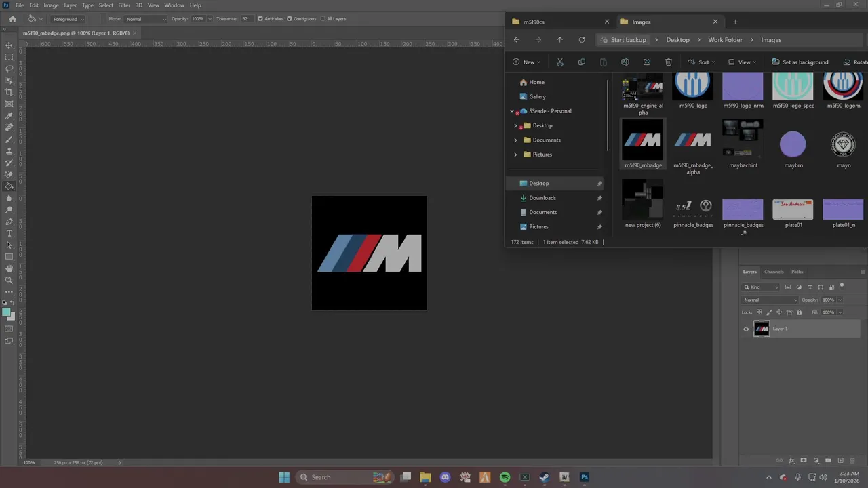The image size is (868, 488).
Task: Click the Set as background button
Action: pos(800,62)
